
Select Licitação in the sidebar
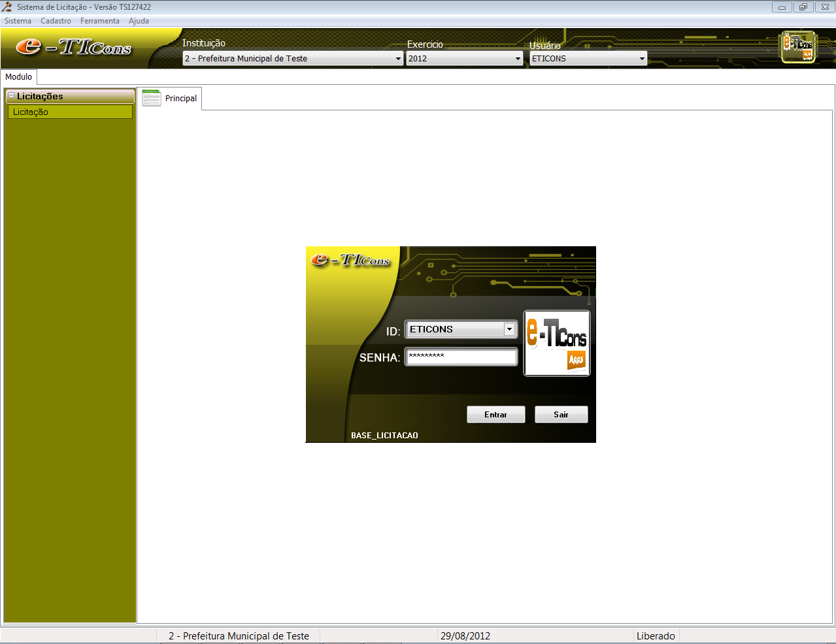tap(70, 112)
